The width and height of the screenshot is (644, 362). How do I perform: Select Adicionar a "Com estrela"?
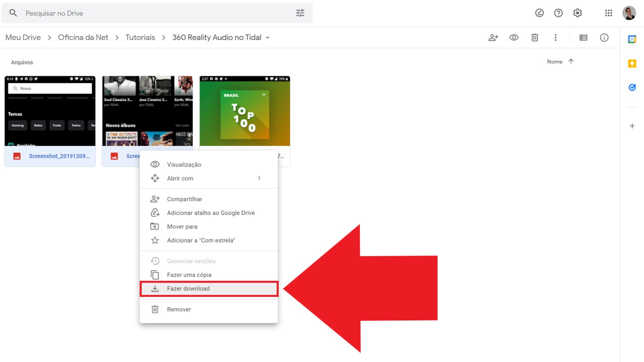(x=209, y=240)
